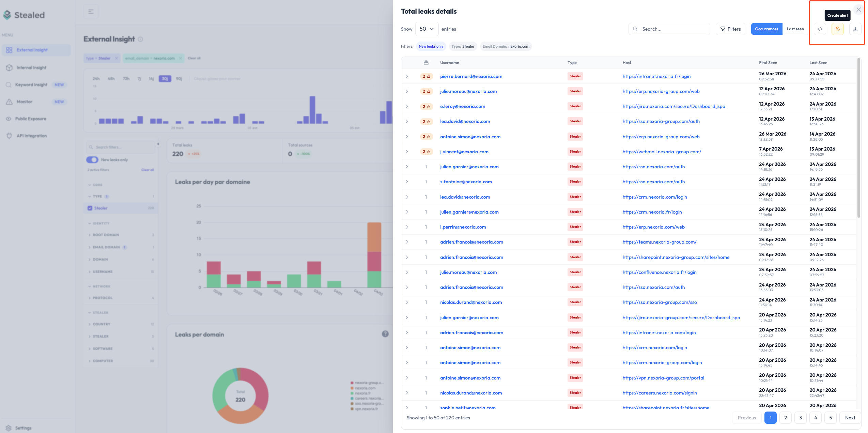Type in the Search field

(x=669, y=29)
